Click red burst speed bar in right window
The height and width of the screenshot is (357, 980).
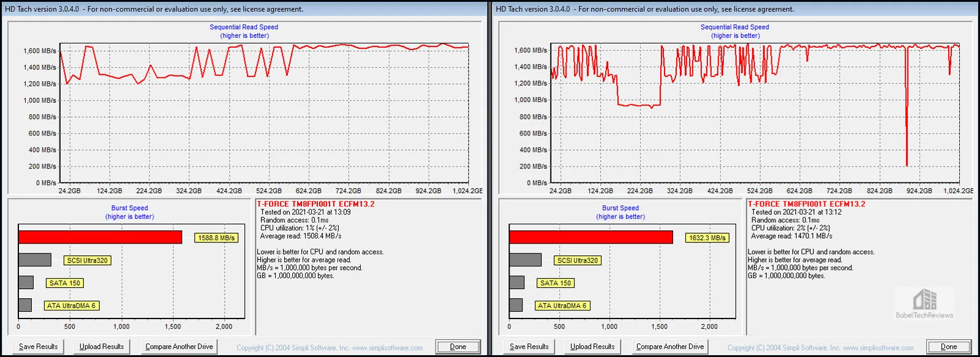[x=591, y=237]
